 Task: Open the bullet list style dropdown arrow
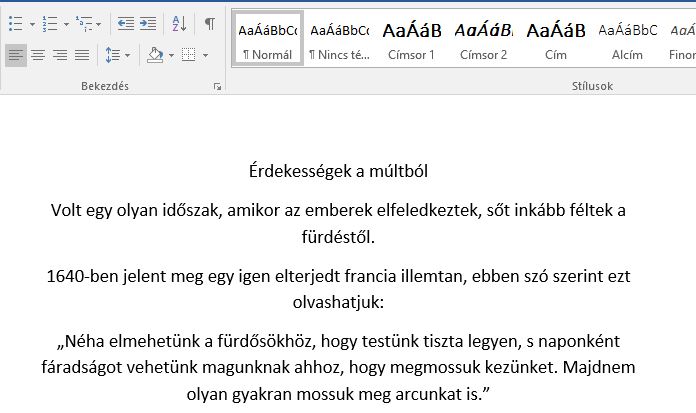click(x=32, y=23)
